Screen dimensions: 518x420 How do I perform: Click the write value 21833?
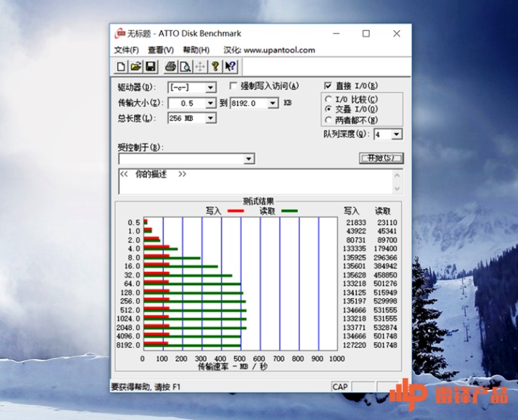point(356,222)
